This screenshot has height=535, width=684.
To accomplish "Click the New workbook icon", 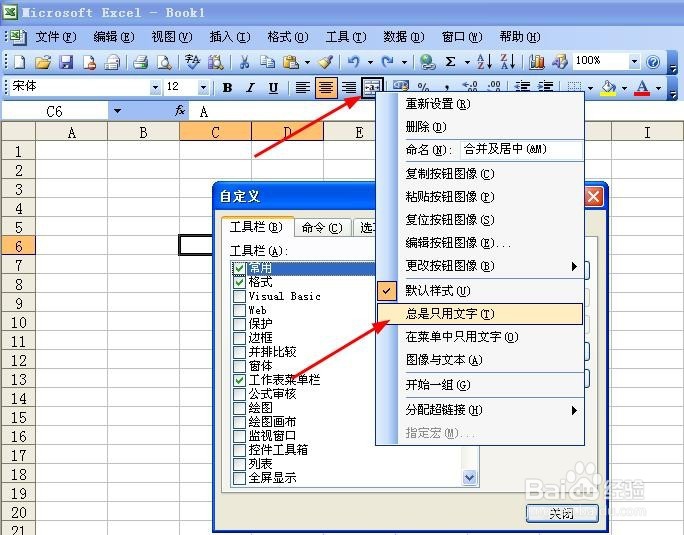I will click(20, 62).
